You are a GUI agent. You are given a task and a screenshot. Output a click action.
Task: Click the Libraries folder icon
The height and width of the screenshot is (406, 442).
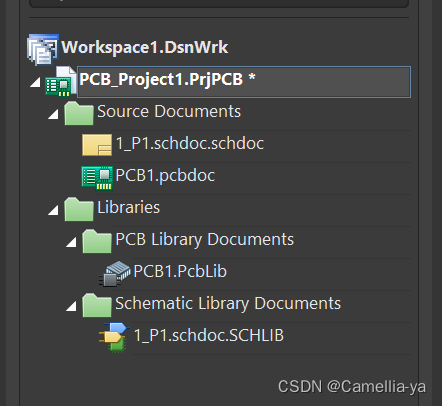pyautogui.click(x=79, y=209)
